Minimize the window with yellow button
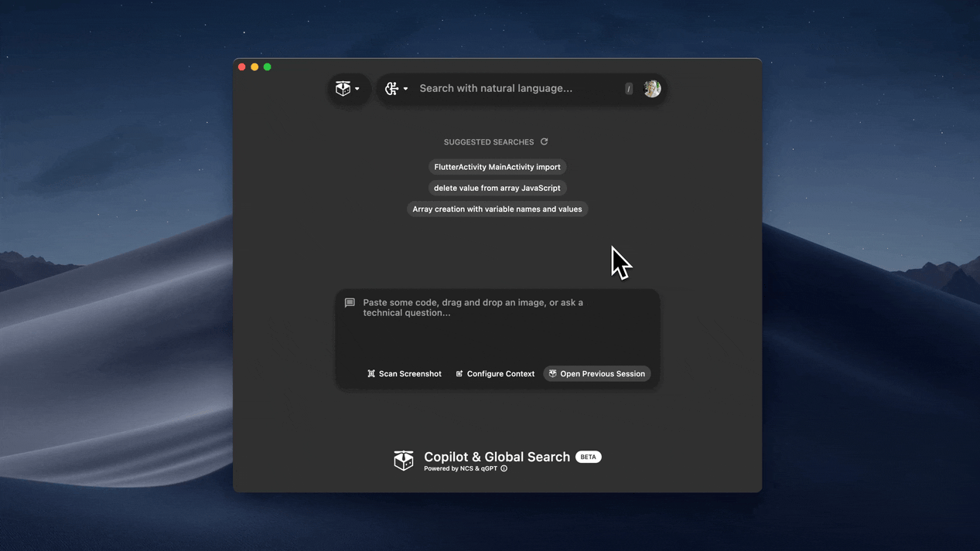The image size is (980, 551). pyautogui.click(x=254, y=67)
